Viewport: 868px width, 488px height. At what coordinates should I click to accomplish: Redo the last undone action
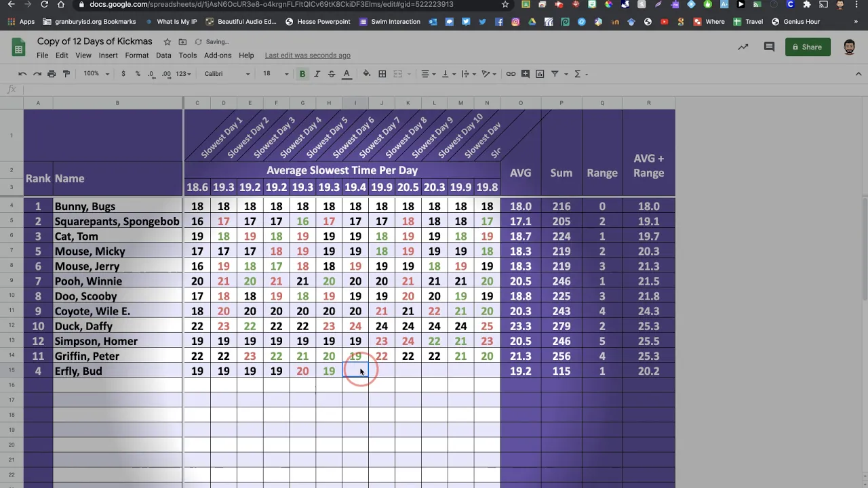[x=37, y=74]
